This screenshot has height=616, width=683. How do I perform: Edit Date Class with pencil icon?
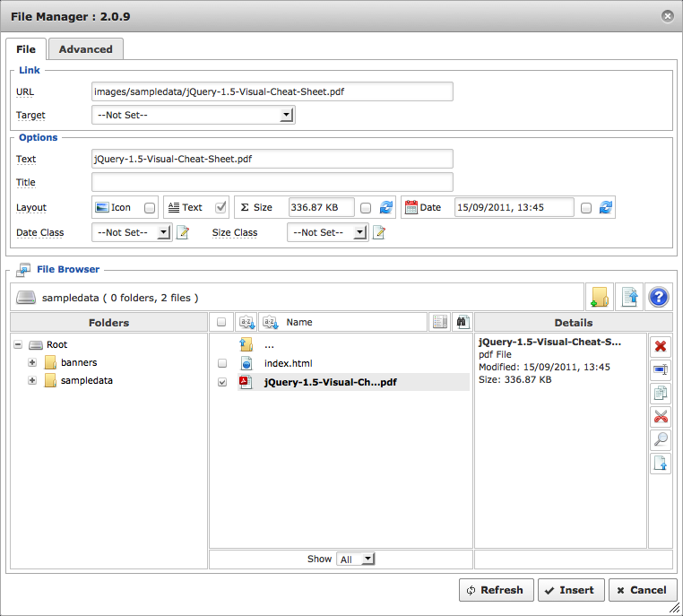pos(183,232)
